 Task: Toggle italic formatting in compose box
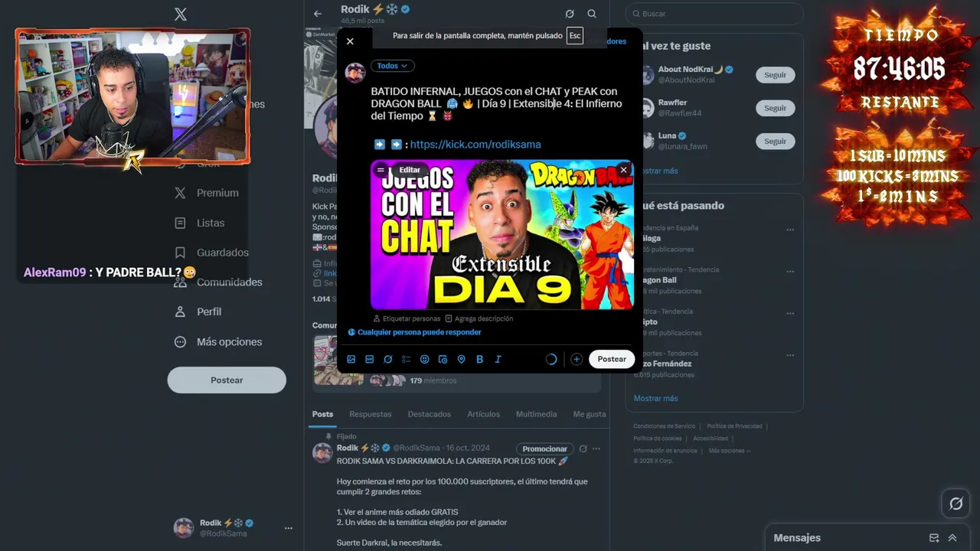[498, 359]
